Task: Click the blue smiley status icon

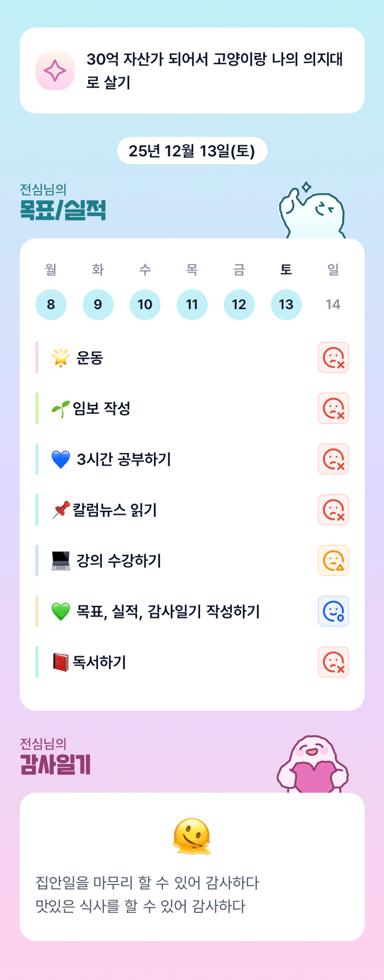Action: click(x=333, y=611)
